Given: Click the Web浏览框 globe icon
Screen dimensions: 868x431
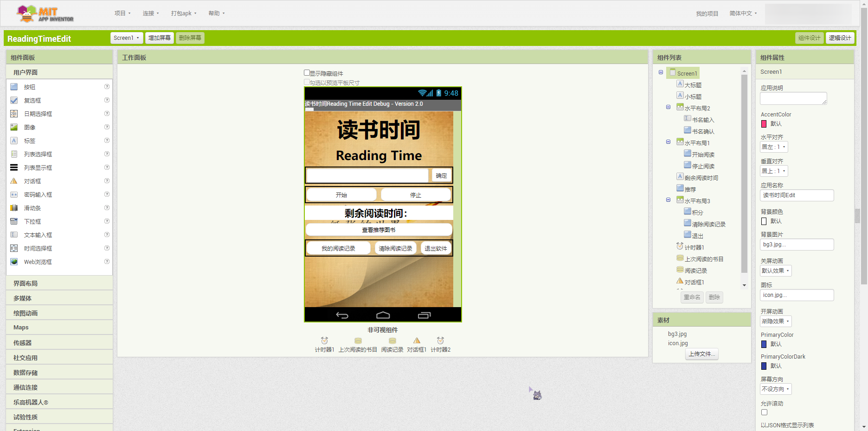Looking at the screenshot, I should coord(14,262).
